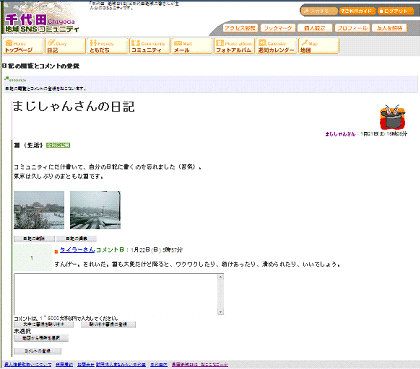Go to the トップページ Home tab
This screenshot has width=420, height=369.
pos(23,46)
